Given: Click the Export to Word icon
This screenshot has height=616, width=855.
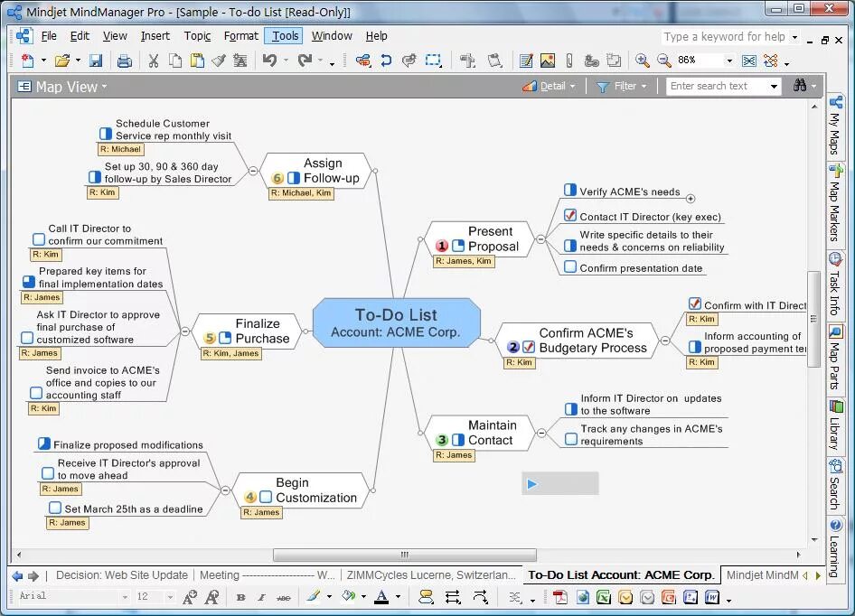Looking at the screenshot, I should tap(712, 597).
